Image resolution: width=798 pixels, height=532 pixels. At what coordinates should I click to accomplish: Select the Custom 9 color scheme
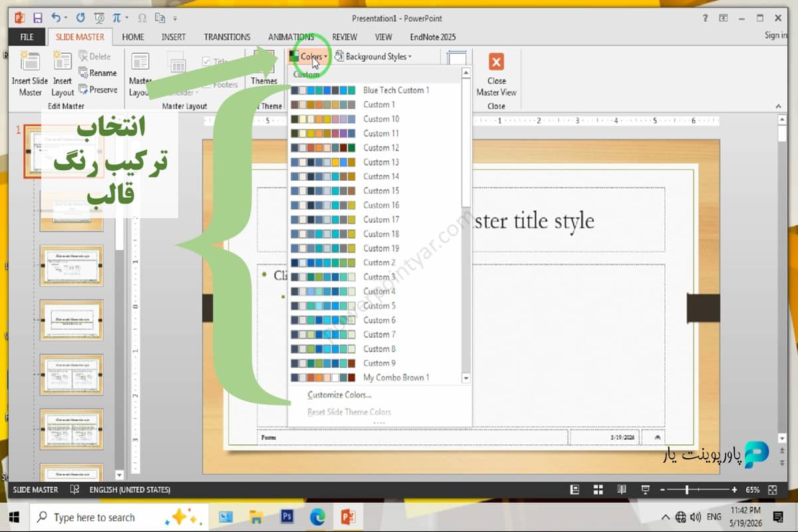point(376,363)
